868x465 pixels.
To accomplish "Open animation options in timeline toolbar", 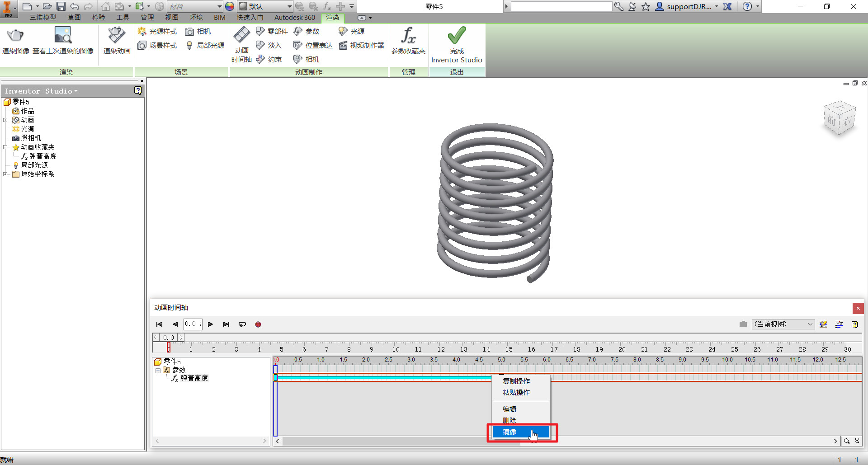I will pyautogui.click(x=823, y=324).
